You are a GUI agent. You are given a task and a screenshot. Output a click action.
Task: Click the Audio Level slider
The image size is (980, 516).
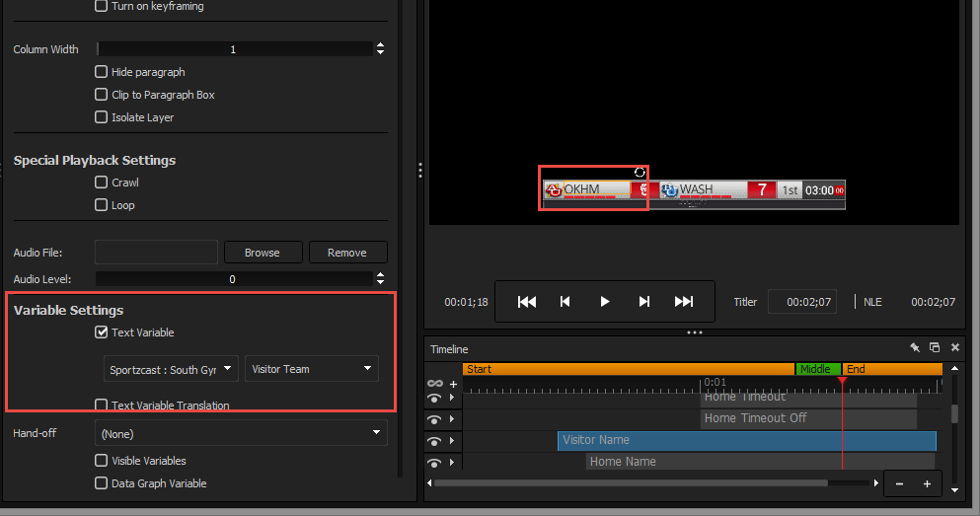pyautogui.click(x=233, y=279)
